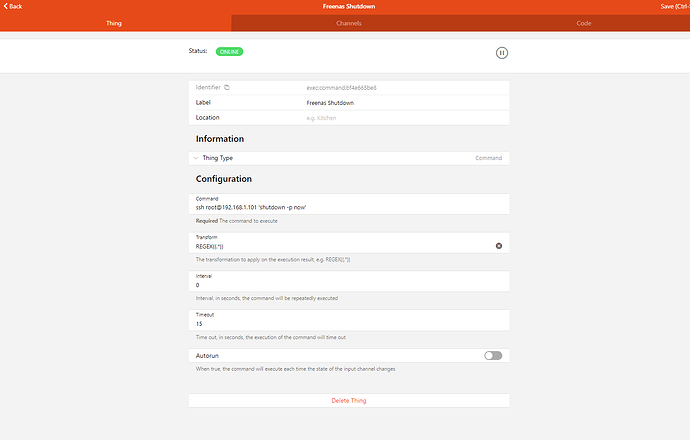Click the Delete Thing button
The image size is (690, 440).
coord(349,400)
